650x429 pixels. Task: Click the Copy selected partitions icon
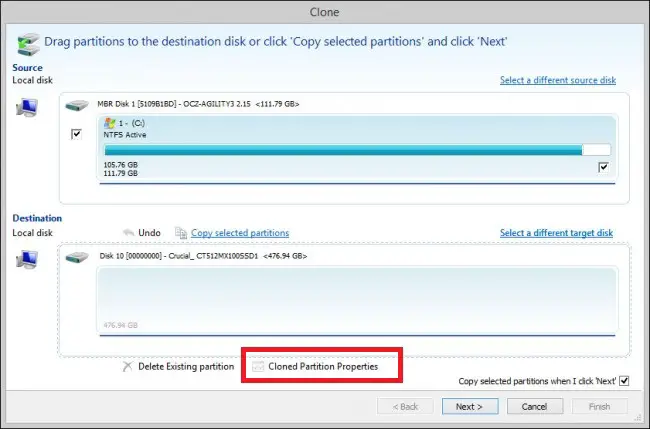[x=180, y=233]
